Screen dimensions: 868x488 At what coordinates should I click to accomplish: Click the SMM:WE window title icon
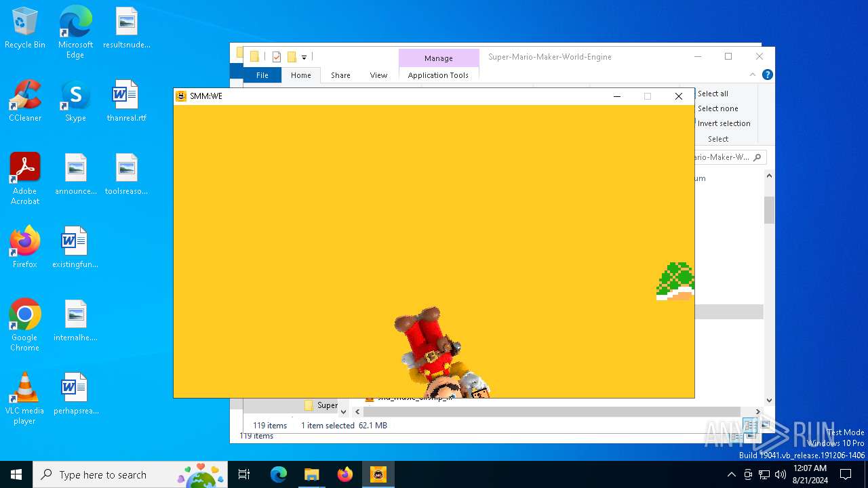[181, 96]
